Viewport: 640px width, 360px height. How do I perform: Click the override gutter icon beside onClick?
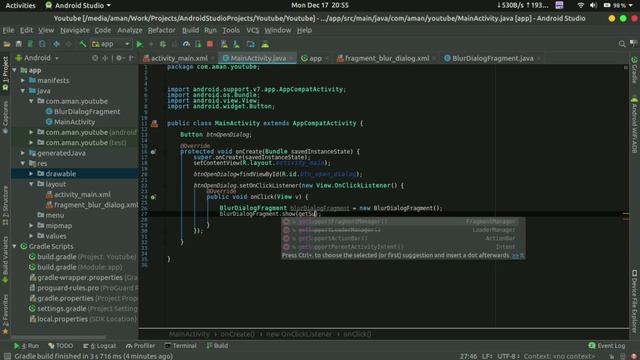(153, 197)
